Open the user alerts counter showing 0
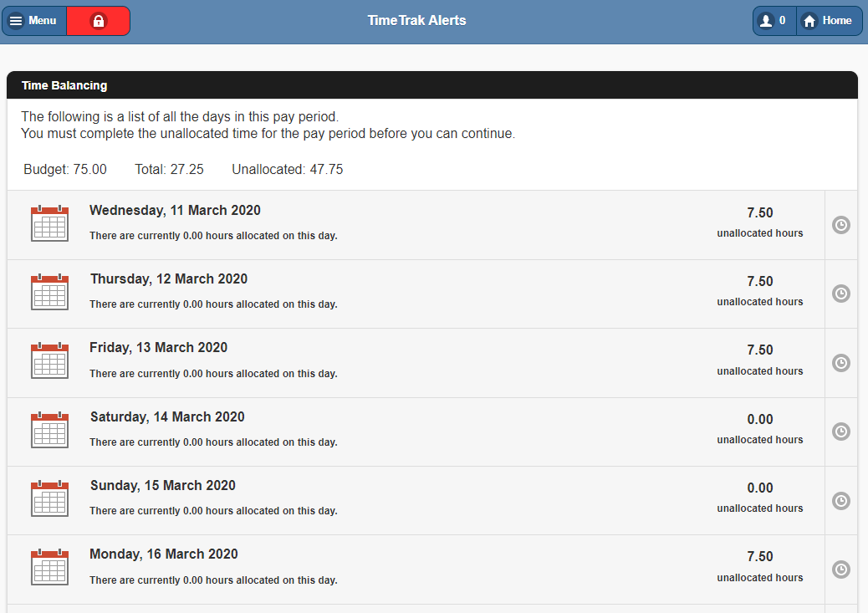 [x=774, y=21]
